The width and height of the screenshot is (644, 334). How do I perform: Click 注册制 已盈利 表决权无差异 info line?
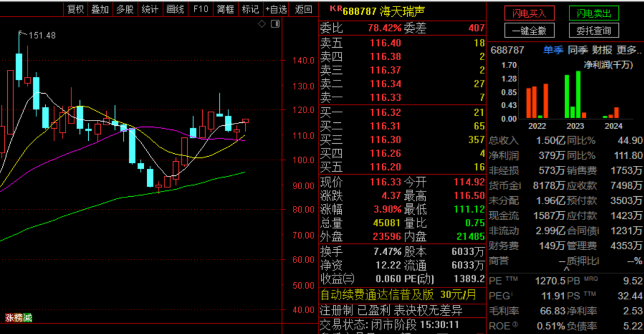pos(391,310)
